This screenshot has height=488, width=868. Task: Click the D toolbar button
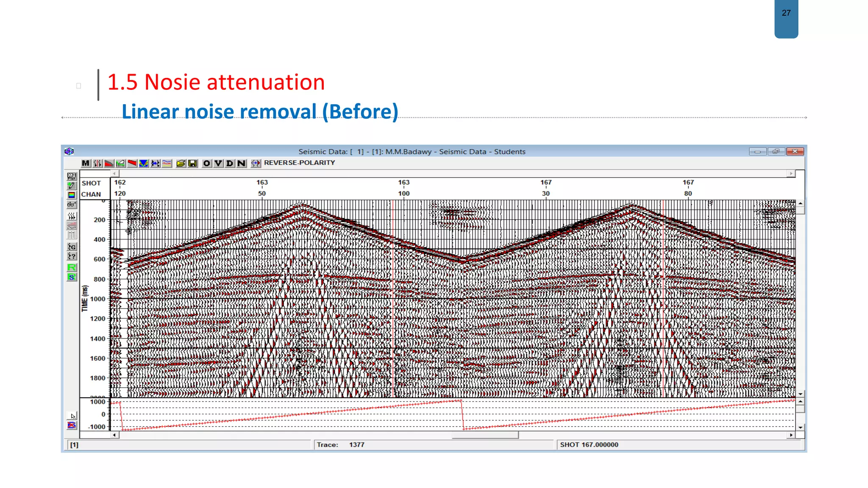(x=230, y=163)
